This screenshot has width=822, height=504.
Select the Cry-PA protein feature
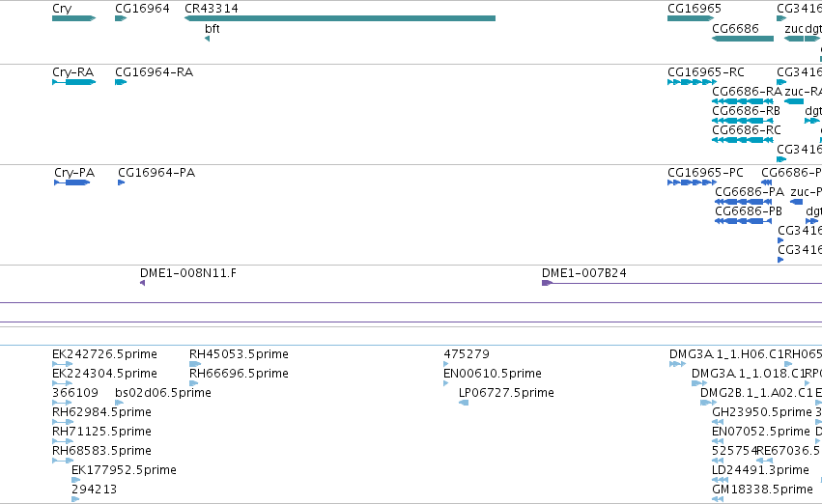(72, 182)
